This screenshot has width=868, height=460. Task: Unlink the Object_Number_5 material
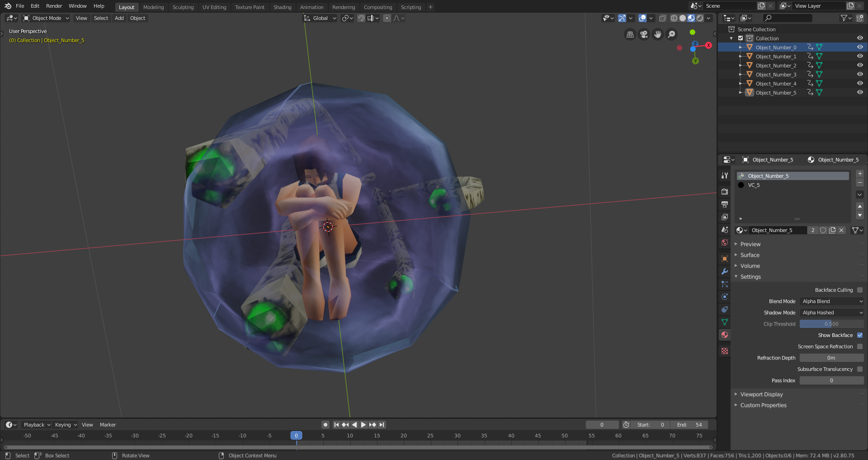(x=841, y=230)
